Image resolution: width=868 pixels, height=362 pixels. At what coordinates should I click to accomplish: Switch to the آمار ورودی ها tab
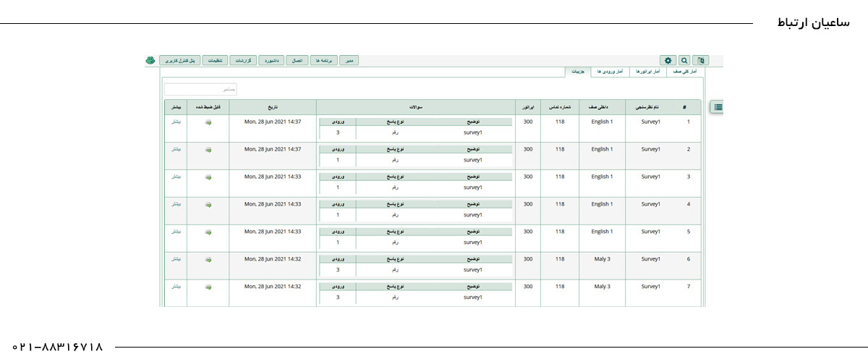(x=610, y=72)
